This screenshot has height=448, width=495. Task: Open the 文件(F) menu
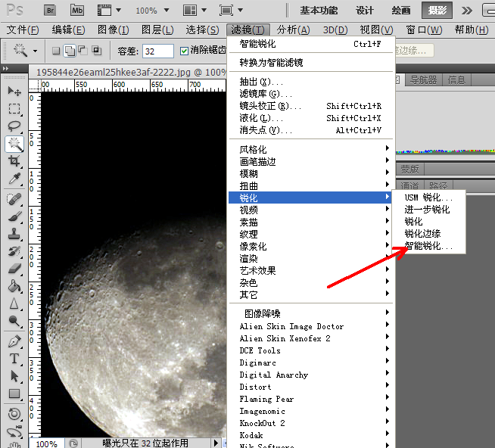pyautogui.click(x=23, y=30)
